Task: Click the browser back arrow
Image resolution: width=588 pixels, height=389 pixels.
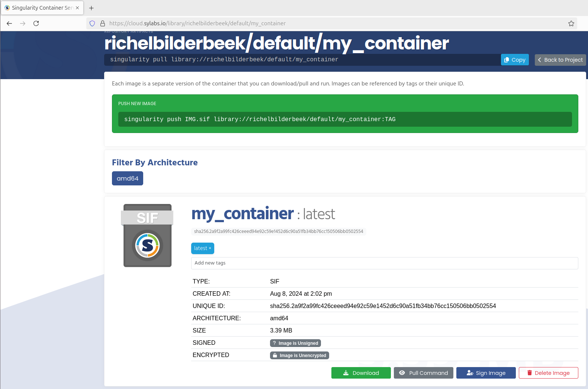Action: pos(10,23)
